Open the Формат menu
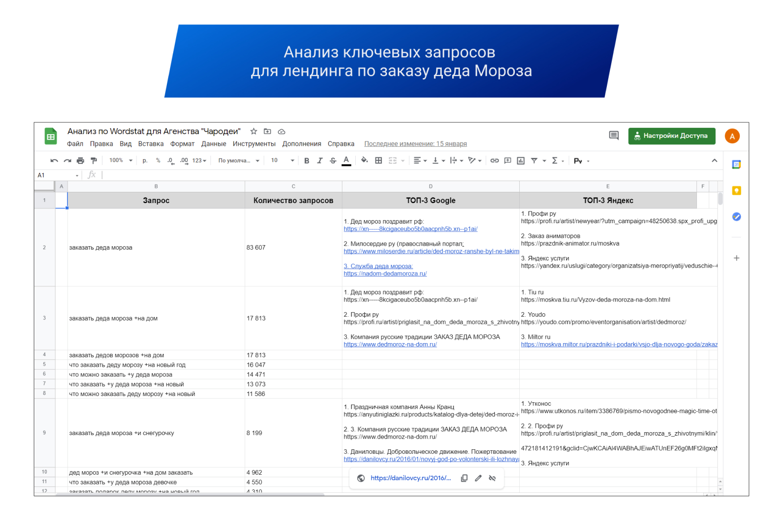 click(183, 144)
